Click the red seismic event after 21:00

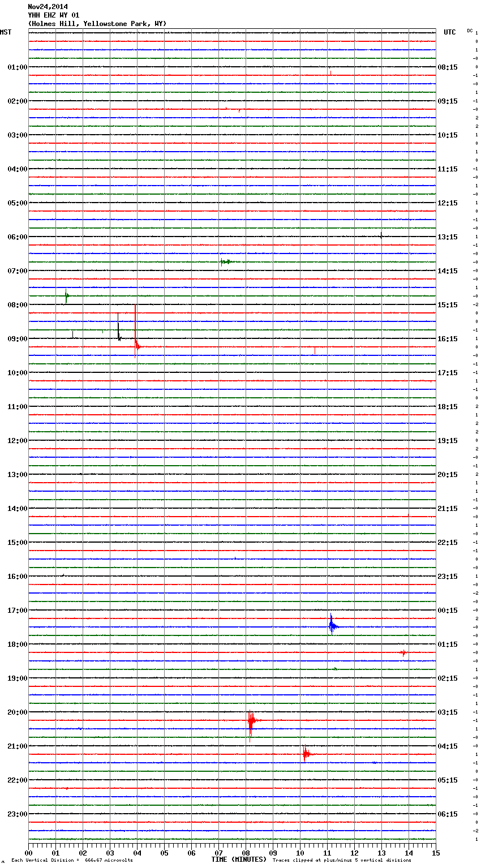pos(306,754)
